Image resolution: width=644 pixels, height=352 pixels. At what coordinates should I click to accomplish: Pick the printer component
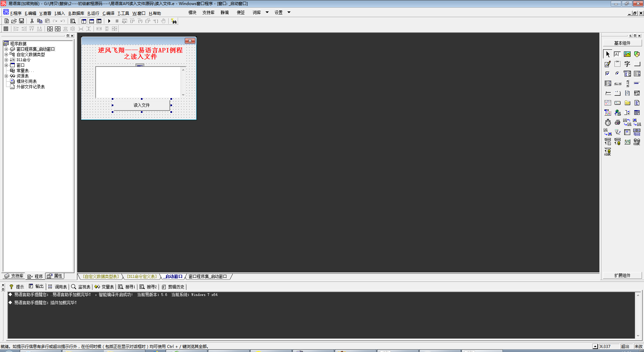pyautogui.click(x=618, y=122)
